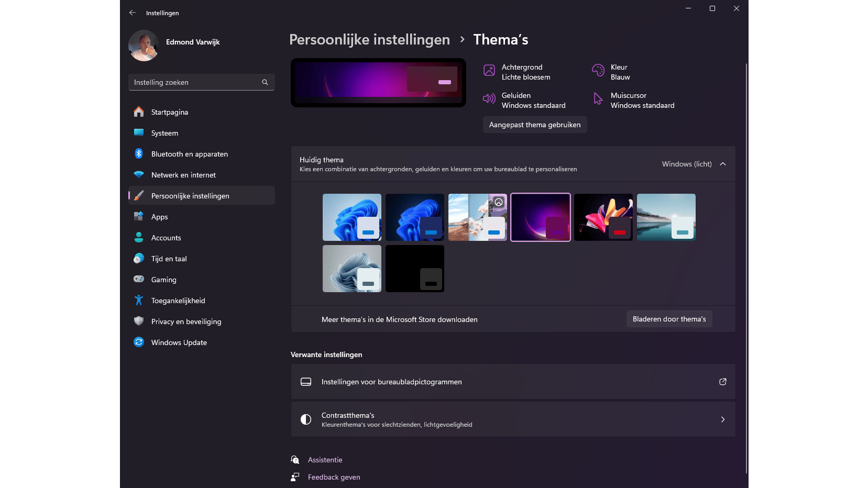Open Contrastthema's settings row

click(x=513, y=419)
